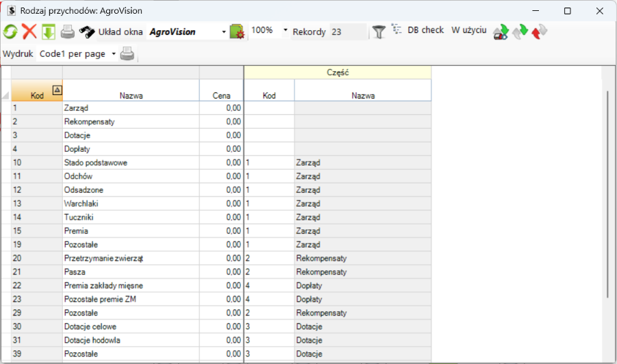Viewport: 617px width, 364px height.
Task: Click the binoculars search icon
Action: (87, 32)
